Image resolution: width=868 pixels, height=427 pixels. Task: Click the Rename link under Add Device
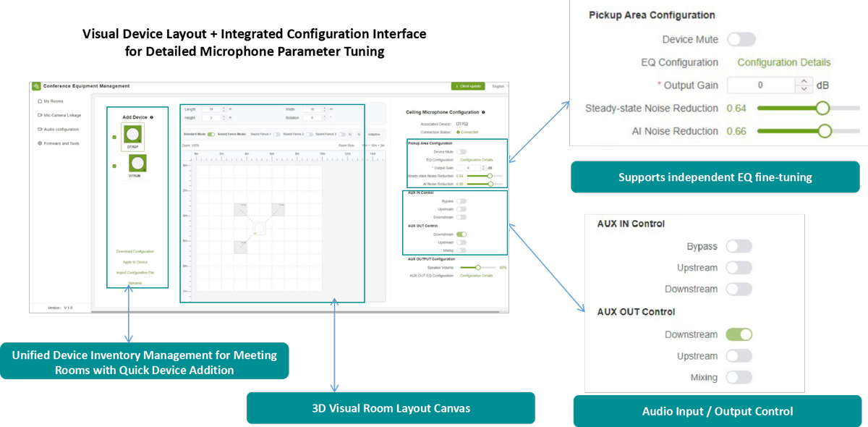135,283
